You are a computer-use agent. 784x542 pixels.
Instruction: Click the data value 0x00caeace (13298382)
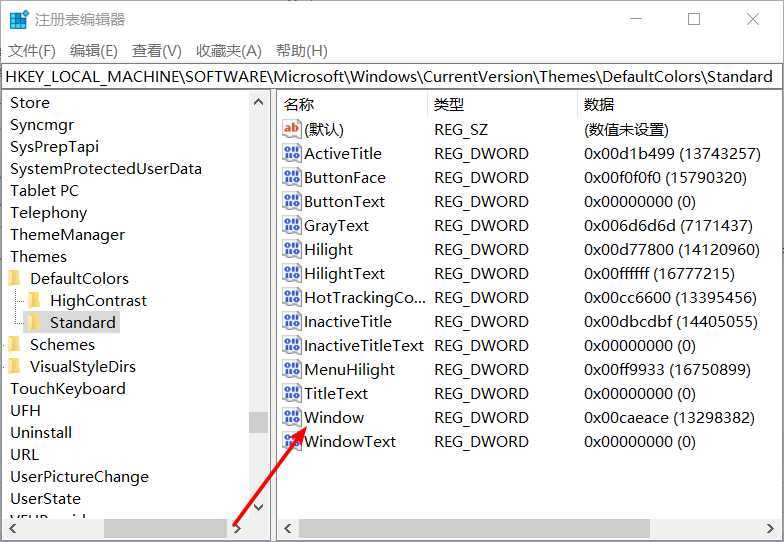click(669, 418)
